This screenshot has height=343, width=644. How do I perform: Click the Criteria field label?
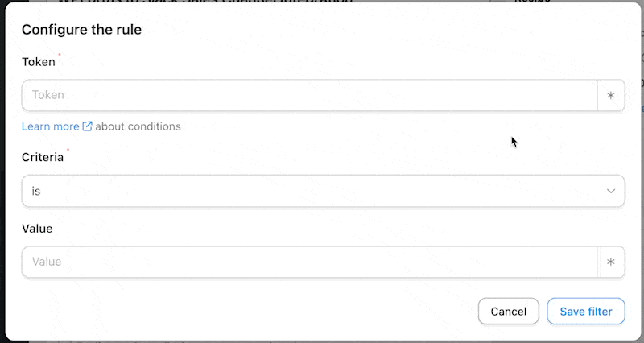pyautogui.click(x=43, y=157)
